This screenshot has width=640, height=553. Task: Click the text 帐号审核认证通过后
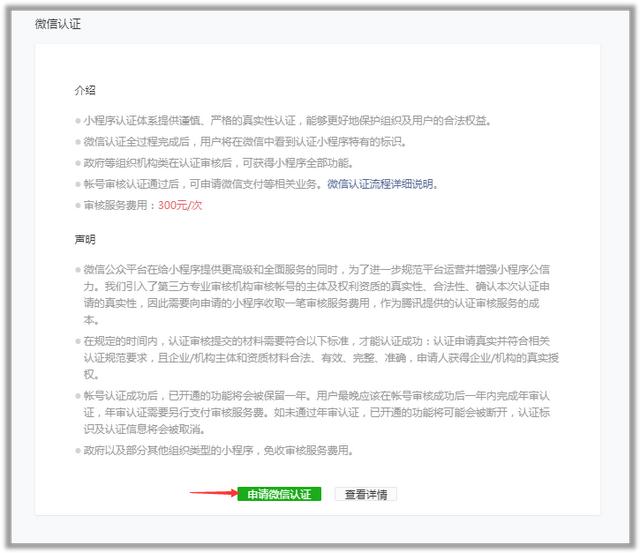tap(131, 184)
